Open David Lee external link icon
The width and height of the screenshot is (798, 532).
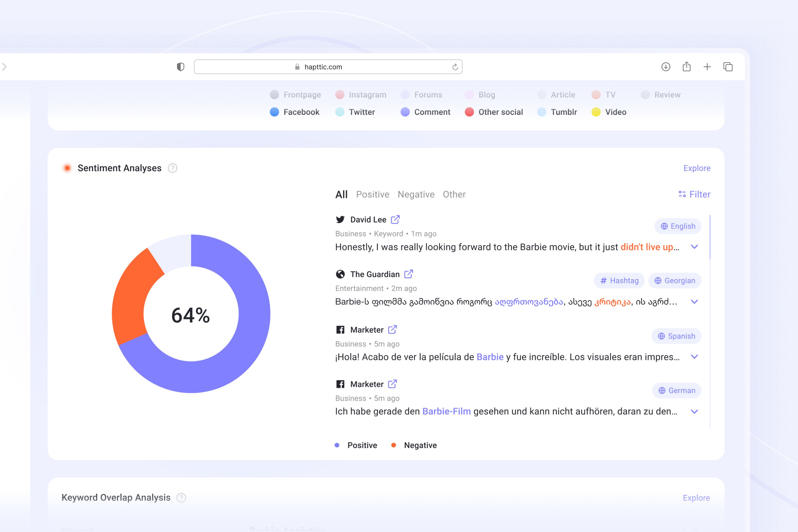(x=395, y=219)
